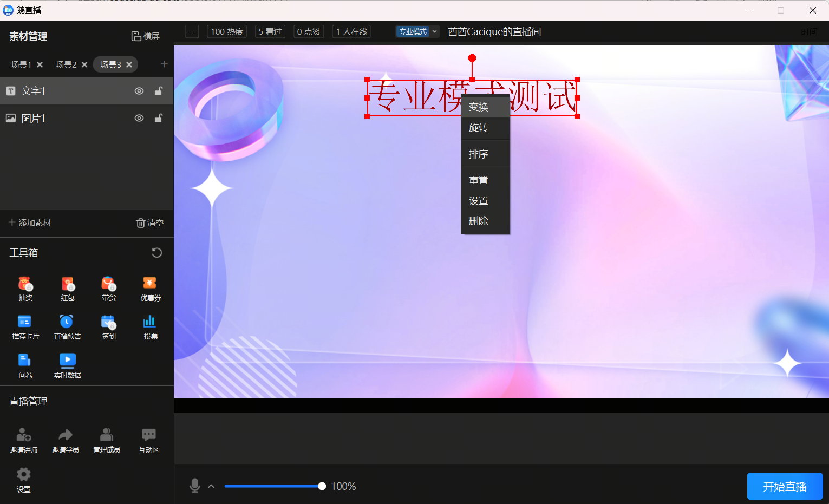Viewport: 829px width, 504px height.
Task: Open the 排序 submenu in context menu
Action: [478, 154]
